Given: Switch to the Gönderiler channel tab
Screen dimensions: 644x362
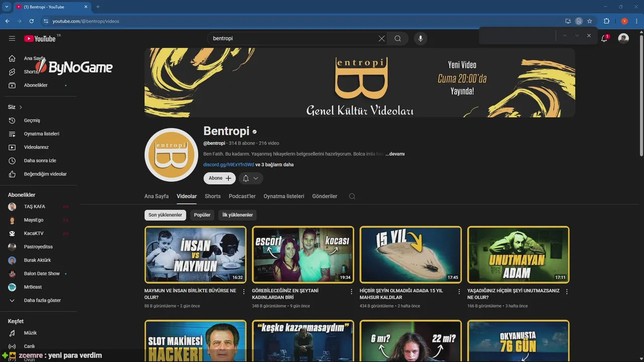Looking at the screenshot, I should 325,196.
